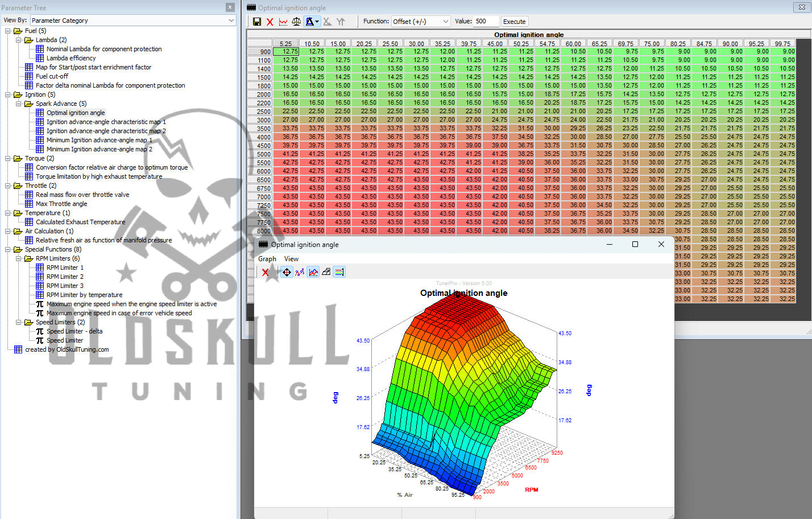Collapse the Speed Limiters folder
The width and height of the screenshot is (812, 519).
coord(19,322)
